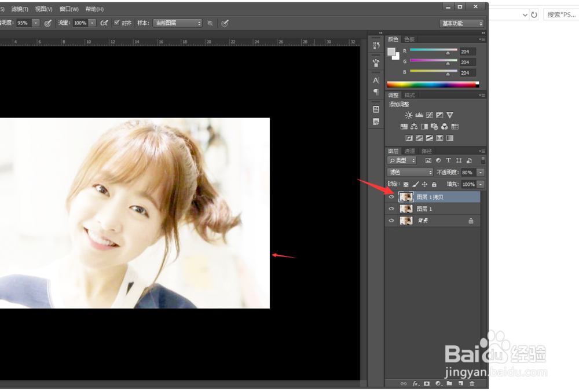The image size is (579, 392).
Task: Add a Color Lookup adjustment
Action: click(x=455, y=127)
